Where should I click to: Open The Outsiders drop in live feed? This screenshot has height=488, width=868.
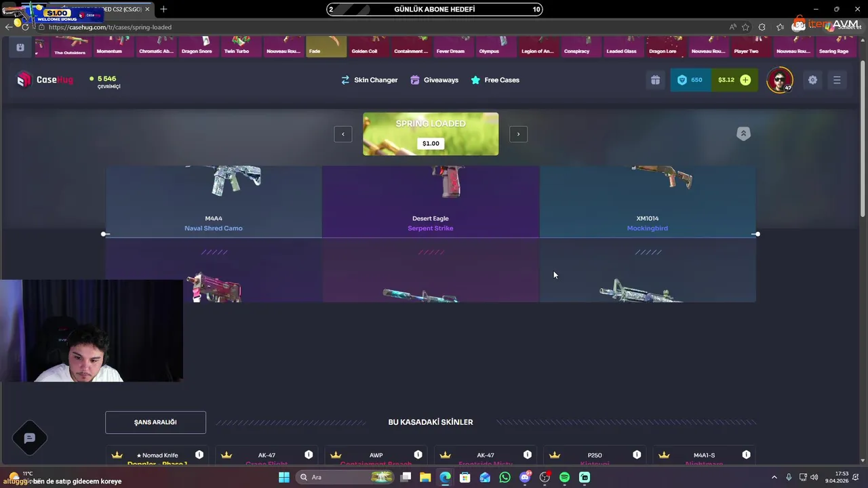tap(71, 47)
